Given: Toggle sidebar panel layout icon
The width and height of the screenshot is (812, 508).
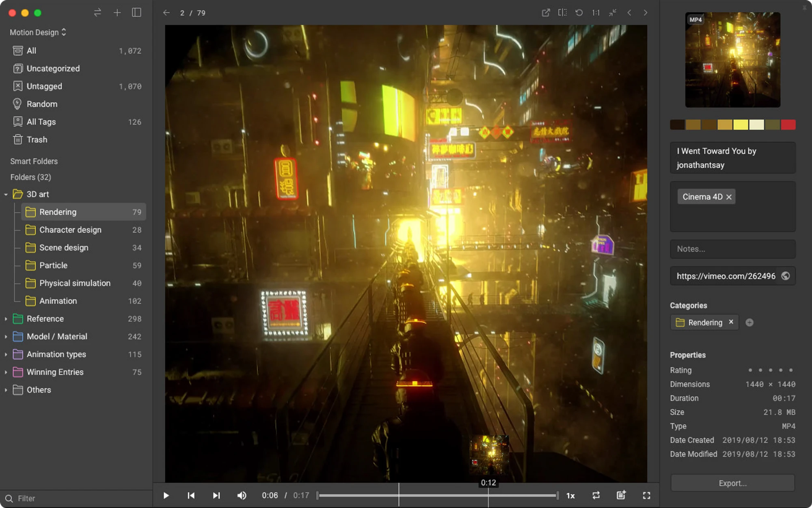Looking at the screenshot, I should click(x=136, y=13).
